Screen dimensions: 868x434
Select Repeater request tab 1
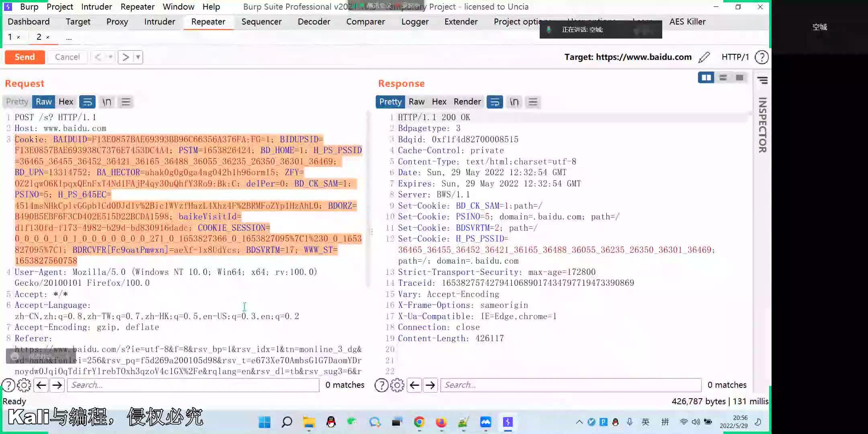point(10,37)
